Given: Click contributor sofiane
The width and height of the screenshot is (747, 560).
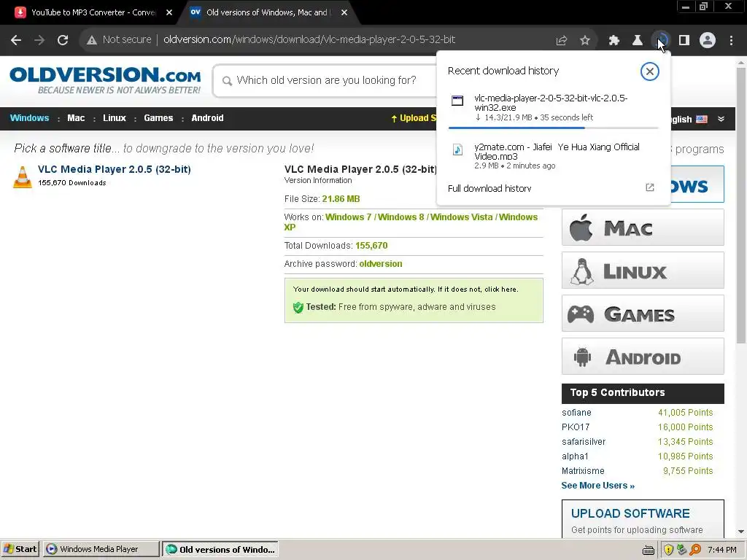Looking at the screenshot, I should coord(576,413).
